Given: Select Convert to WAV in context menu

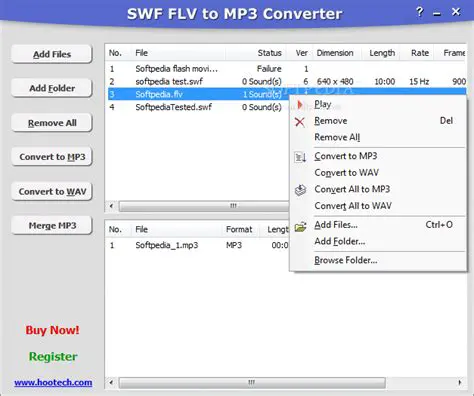Looking at the screenshot, I should click(x=346, y=173).
